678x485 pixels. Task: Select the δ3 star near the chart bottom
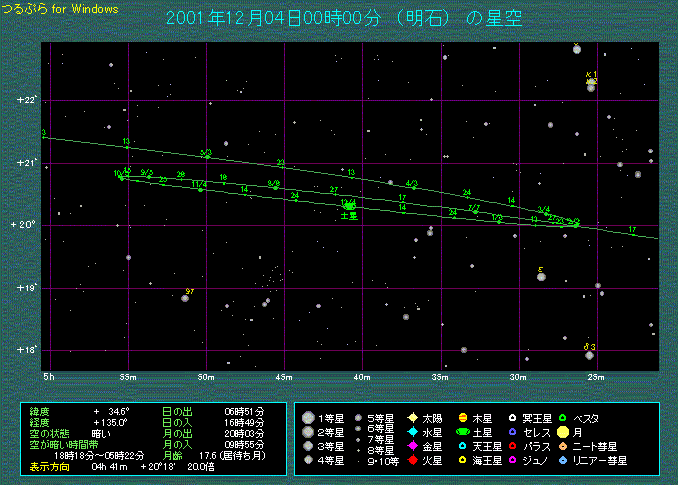click(x=589, y=354)
